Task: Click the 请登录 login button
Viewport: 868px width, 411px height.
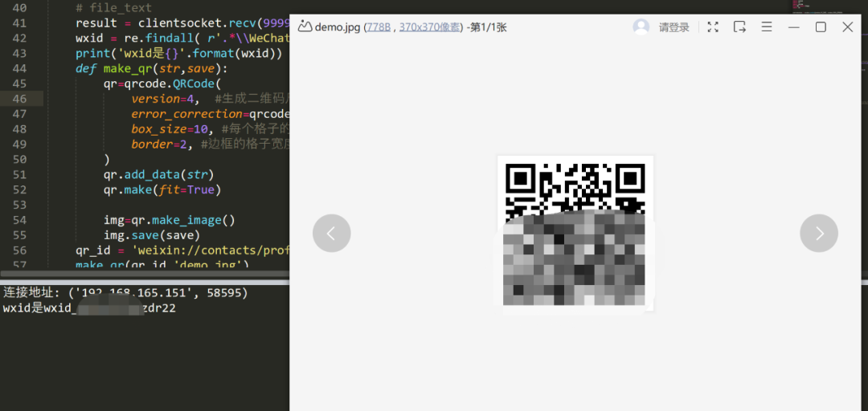Action: point(674,27)
